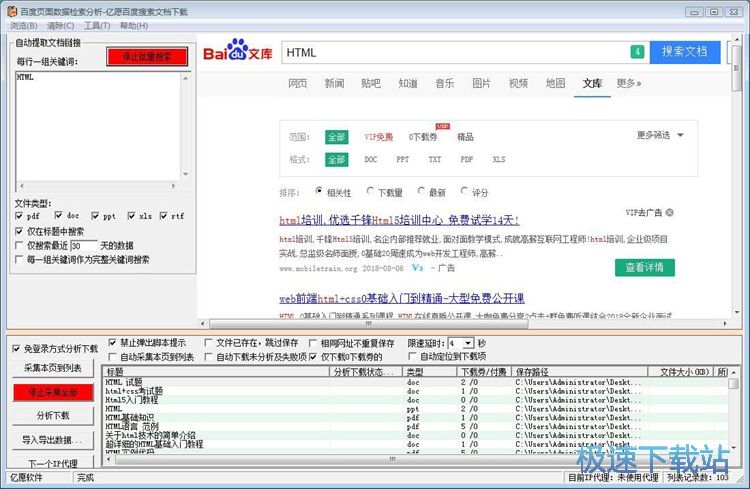
Task: Switch to the 音乐 tab
Action: 445,83
